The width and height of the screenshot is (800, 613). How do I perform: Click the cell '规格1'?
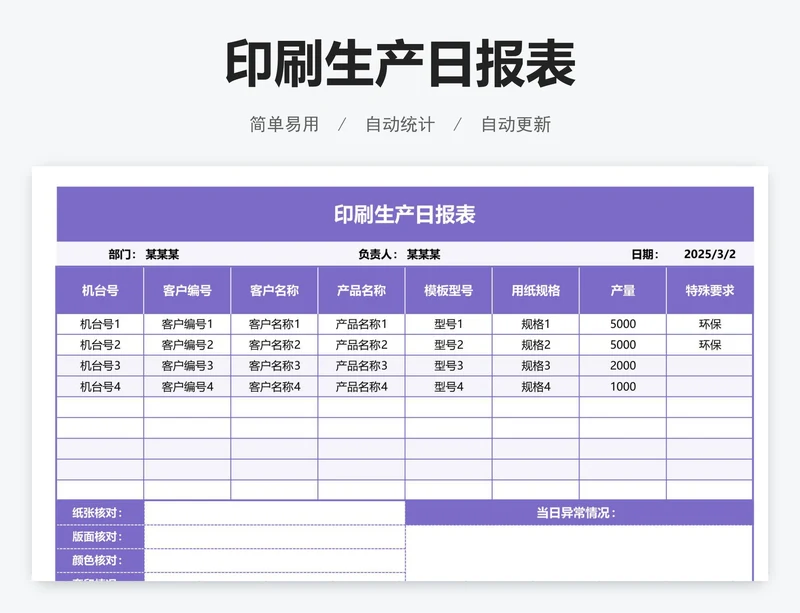pos(536,324)
